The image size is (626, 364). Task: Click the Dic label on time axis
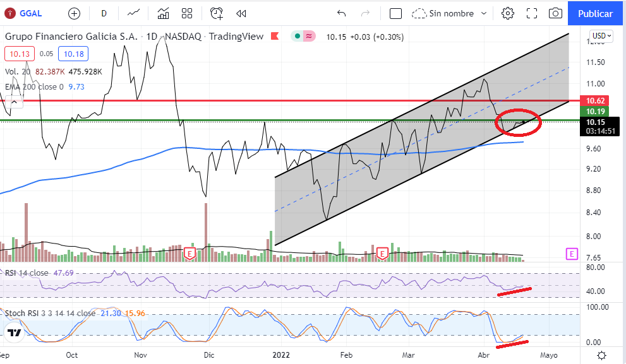(x=209, y=355)
